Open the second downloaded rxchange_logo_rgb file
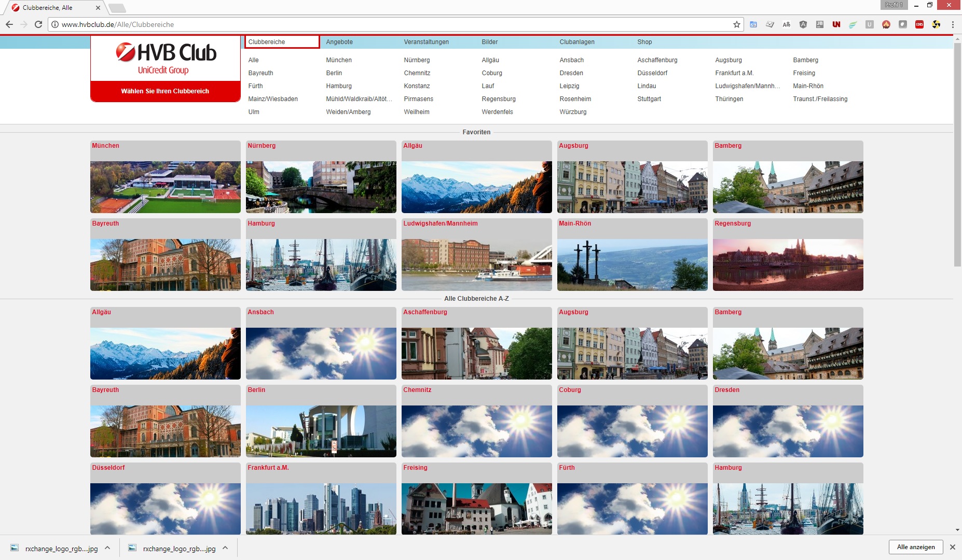Screen dimensions: 962x560 (x=172, y=548)
